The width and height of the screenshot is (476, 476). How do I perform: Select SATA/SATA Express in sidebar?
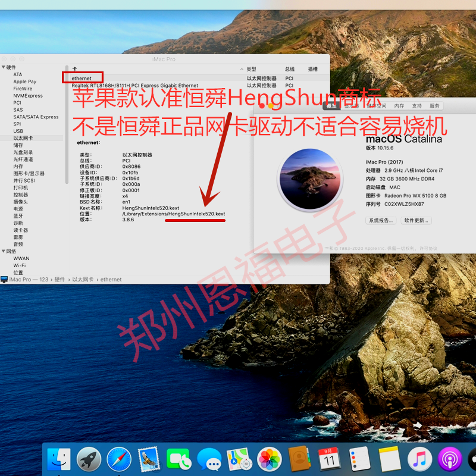pos(36,117)
